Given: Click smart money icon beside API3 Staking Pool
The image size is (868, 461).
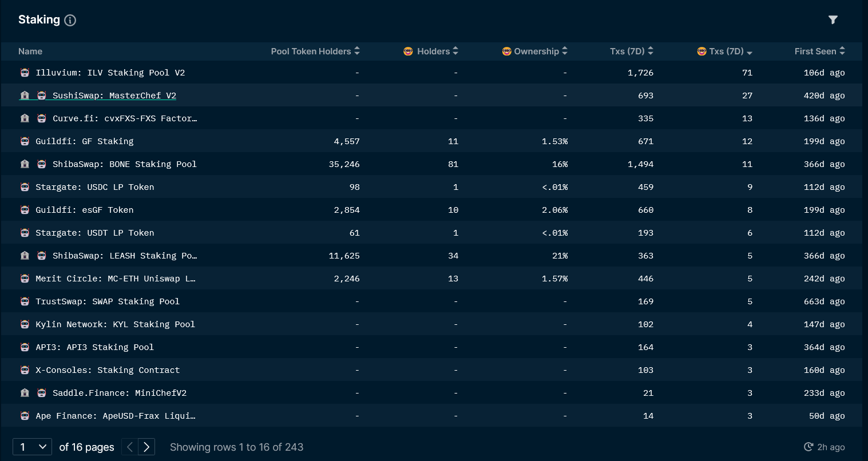Looking at the screenshot, I should (x=25, y=347).
